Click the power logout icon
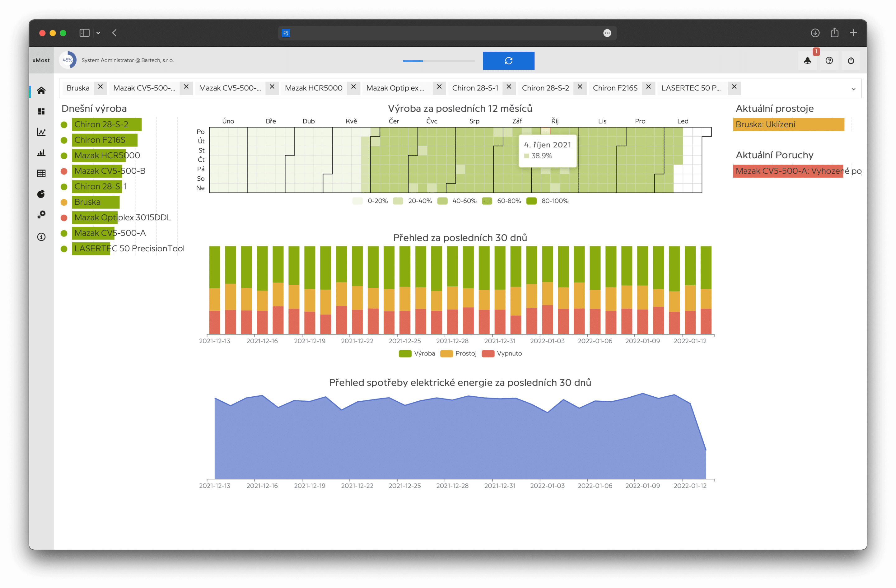The width and height of the screenshot is (896, 588). point(851,60)
